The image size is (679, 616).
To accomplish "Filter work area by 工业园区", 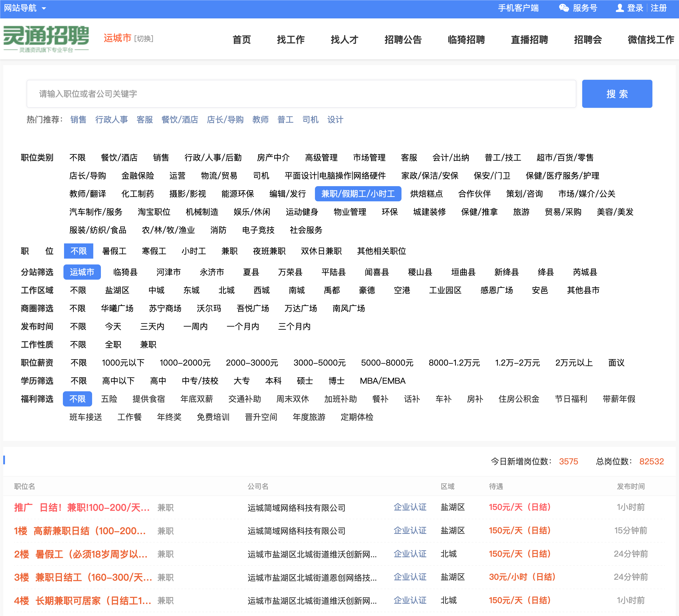I will tap(445, 290).
